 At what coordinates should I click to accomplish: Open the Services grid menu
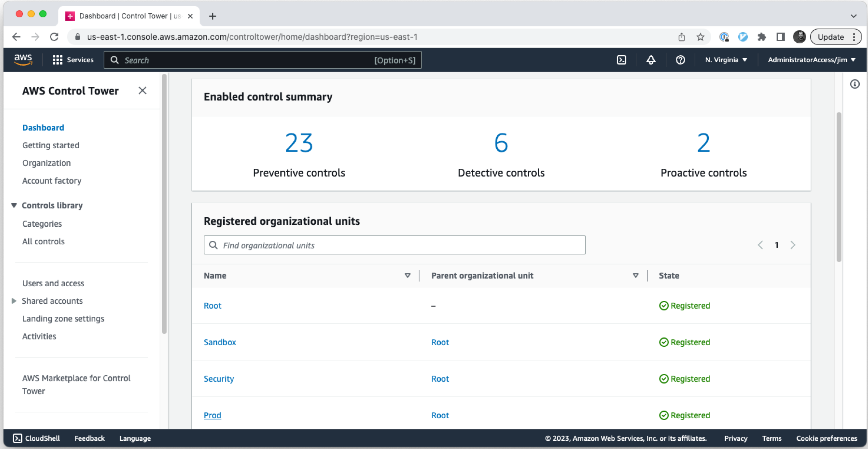point(73,60)
